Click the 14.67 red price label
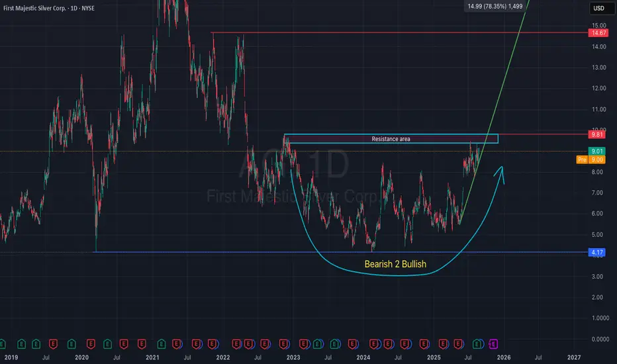 point(598,32)
